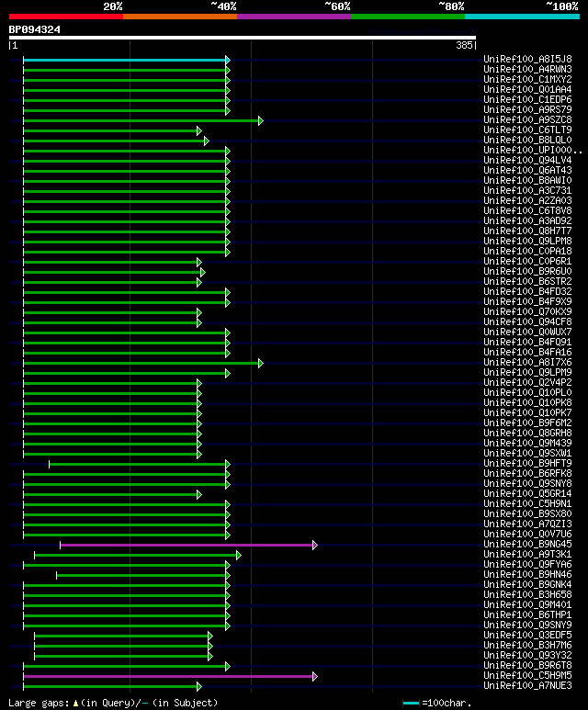This screenshot has width=588, height=710.
Task: Click the green ~80% identity color segment
Action: (x=408, y=17)
